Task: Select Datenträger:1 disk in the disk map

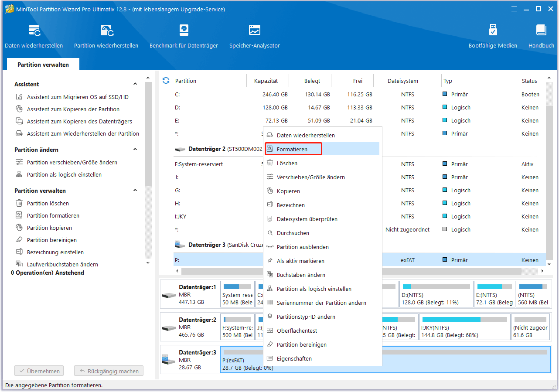Action: pos(190,294)
